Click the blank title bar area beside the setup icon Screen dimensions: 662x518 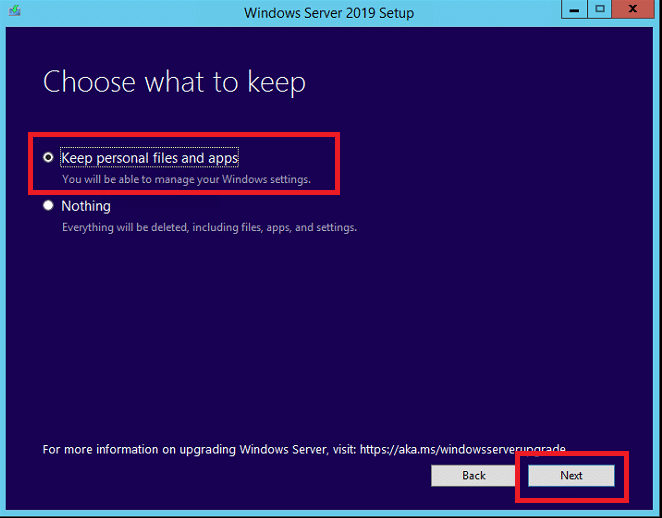(x=127, y=12)
